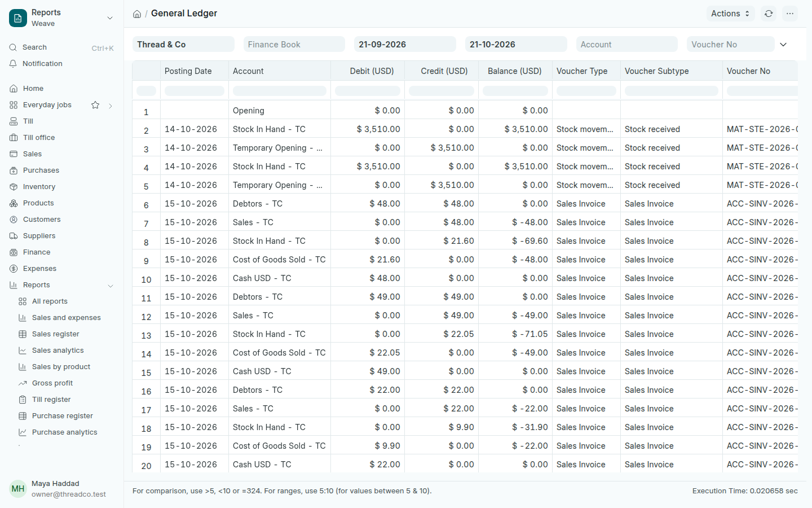
Task: Click the Customers sidebar icon
Action: coord(14,220)
